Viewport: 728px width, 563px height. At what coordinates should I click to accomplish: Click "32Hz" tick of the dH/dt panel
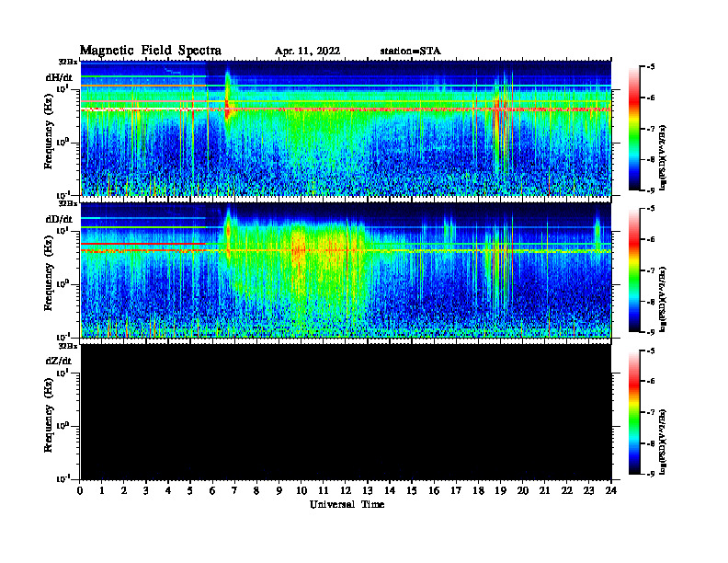pyautogui.click(x=68, y=62)
